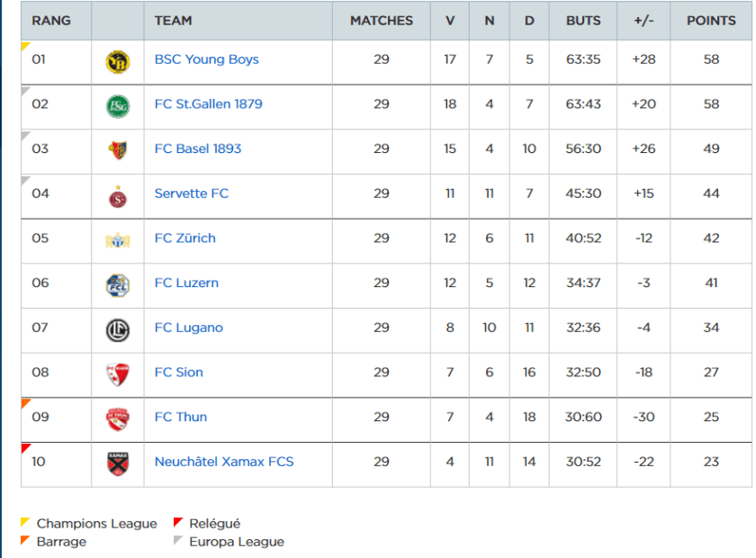Click the FC Thun club logo
Viewport: 756px width, 558px height.
pos(117,418)
